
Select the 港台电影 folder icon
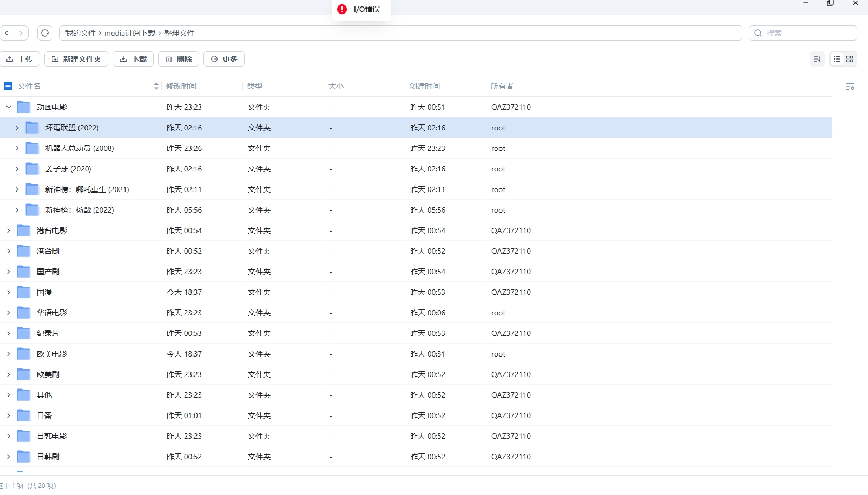click(x=24, y=230)
